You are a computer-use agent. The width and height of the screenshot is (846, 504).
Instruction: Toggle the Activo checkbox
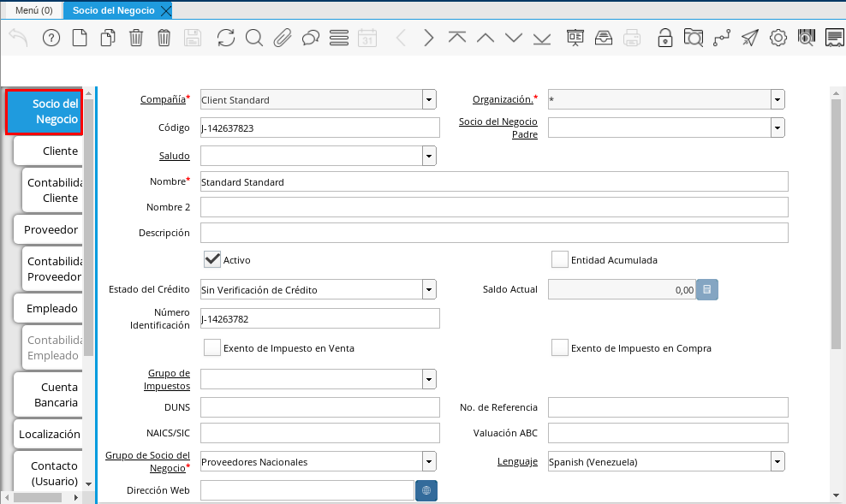coord(212,259)
